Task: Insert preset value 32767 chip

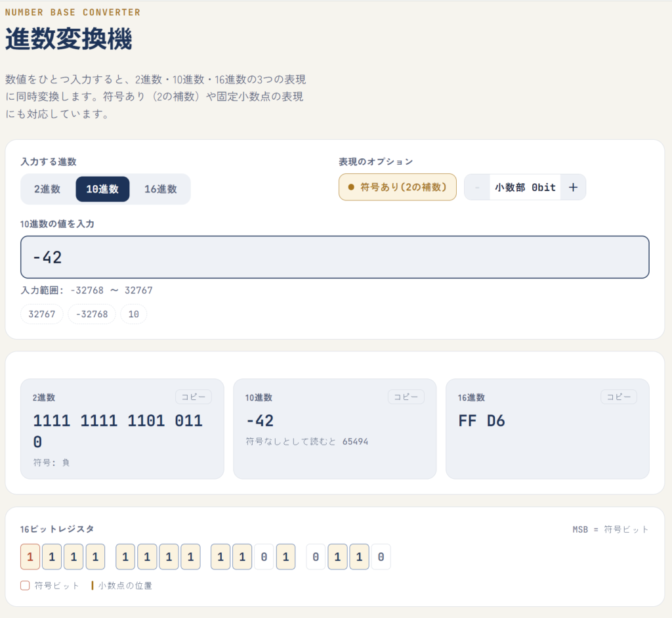Action: (42, 314)
